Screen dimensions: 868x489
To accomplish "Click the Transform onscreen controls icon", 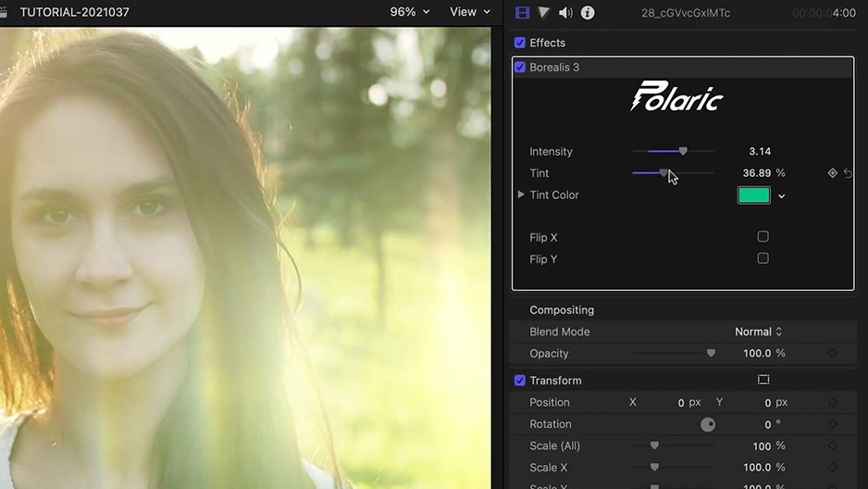I will 763,380.
